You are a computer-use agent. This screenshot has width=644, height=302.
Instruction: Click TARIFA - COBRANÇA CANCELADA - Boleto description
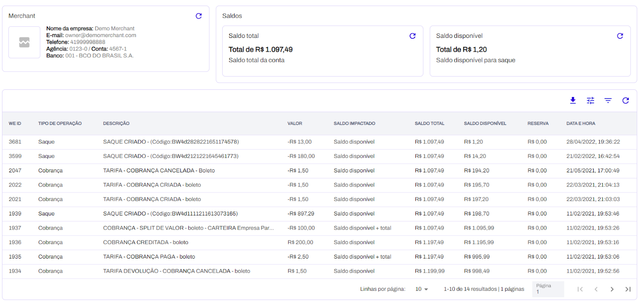coord(159,171)
